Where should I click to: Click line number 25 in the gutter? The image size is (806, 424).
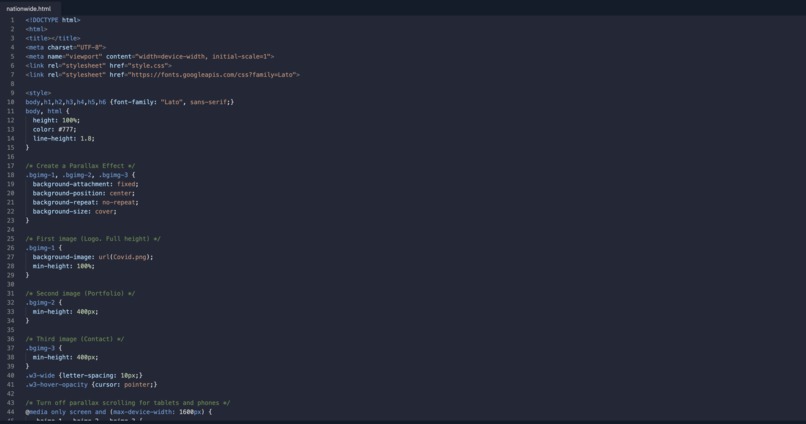[x=10, y=239]
